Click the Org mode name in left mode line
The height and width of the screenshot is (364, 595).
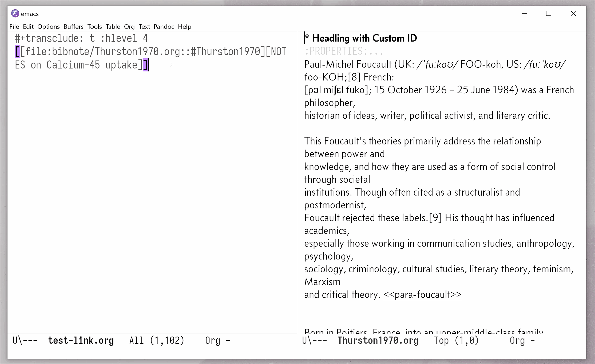tap(212, 340)
